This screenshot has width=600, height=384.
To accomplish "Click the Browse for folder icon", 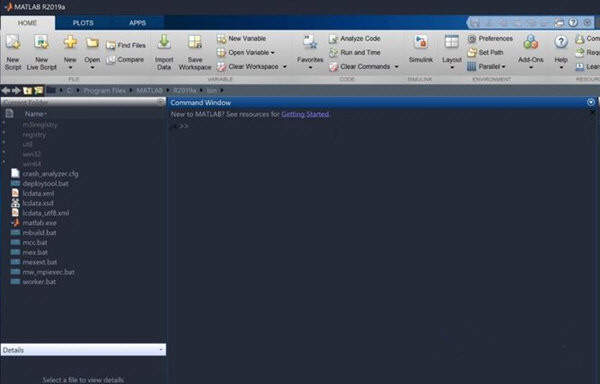I will (39, 91).
